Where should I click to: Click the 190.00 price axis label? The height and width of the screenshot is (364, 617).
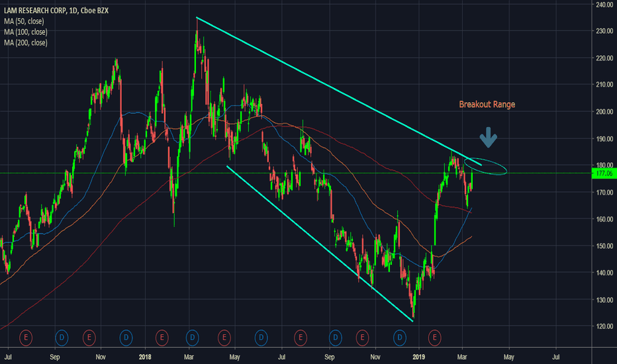(x=604, y=138)
